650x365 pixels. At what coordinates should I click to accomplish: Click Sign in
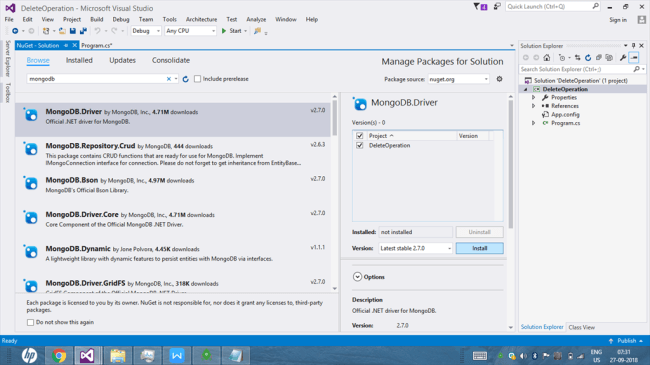(x=618, y=19)
